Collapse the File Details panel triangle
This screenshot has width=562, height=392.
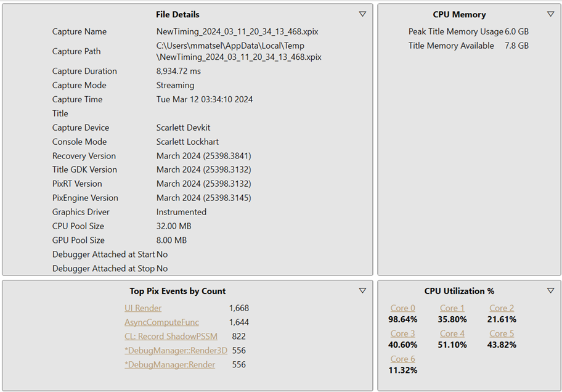pos(362,14)
